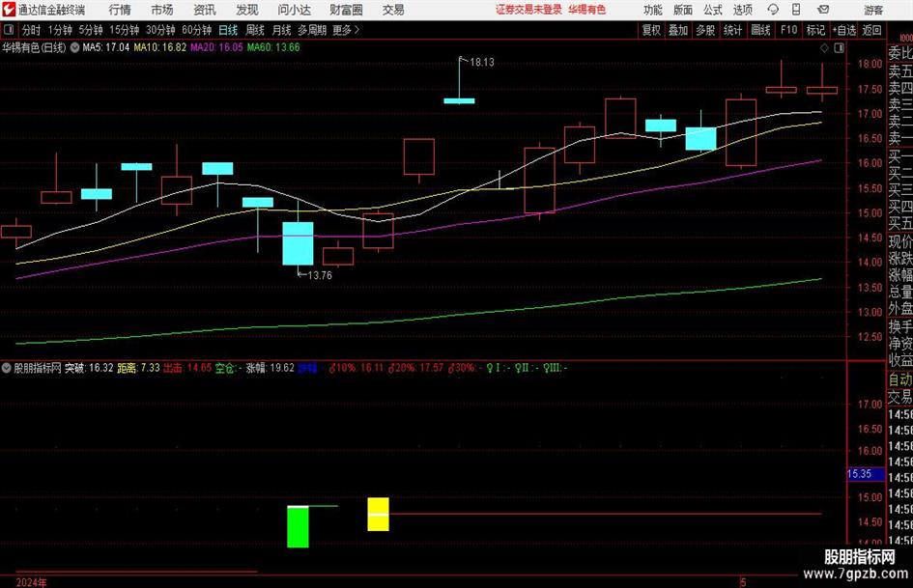The width and height of the screenshot is (913, 588).
Task: Open the 选项 menu
Action: [742, 10]
